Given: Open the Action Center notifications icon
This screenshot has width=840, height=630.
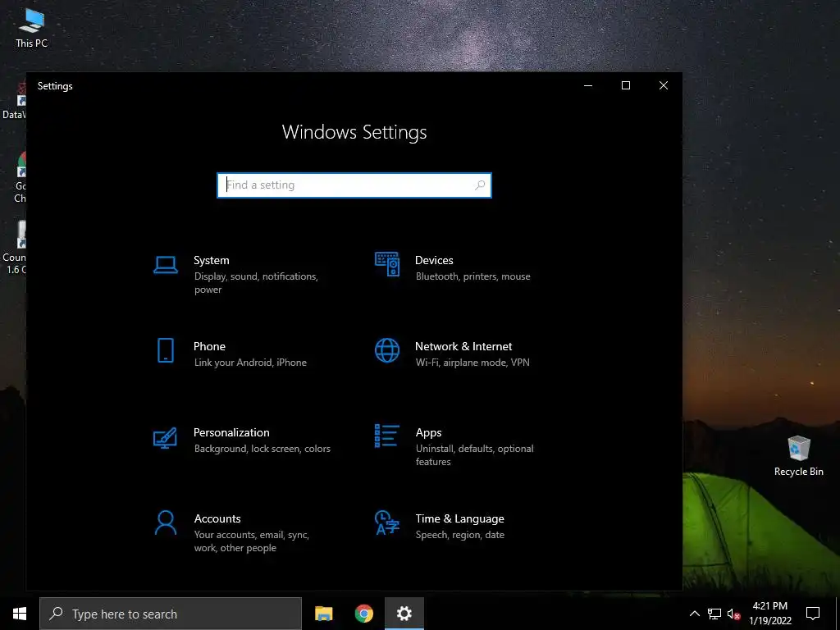Looking at the screenshot, I should click(x=813, y=614).
